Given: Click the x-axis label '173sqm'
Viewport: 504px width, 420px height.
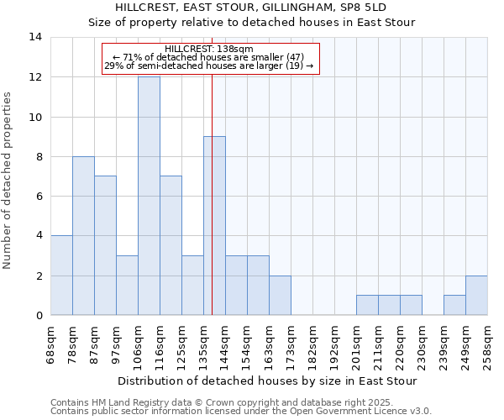Looking at the screenshot, I should tap(291, 349).
